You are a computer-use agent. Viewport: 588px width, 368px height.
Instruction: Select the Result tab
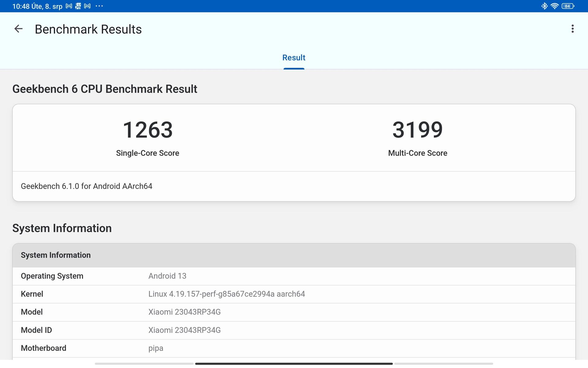[x=294, y=58]
